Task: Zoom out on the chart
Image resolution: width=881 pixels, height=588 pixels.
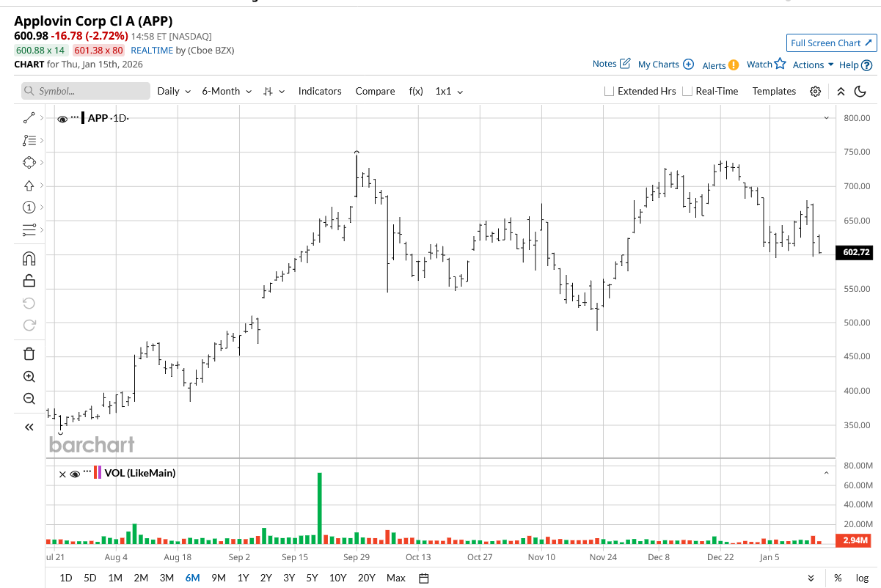Action: click(x=29, y=399)
